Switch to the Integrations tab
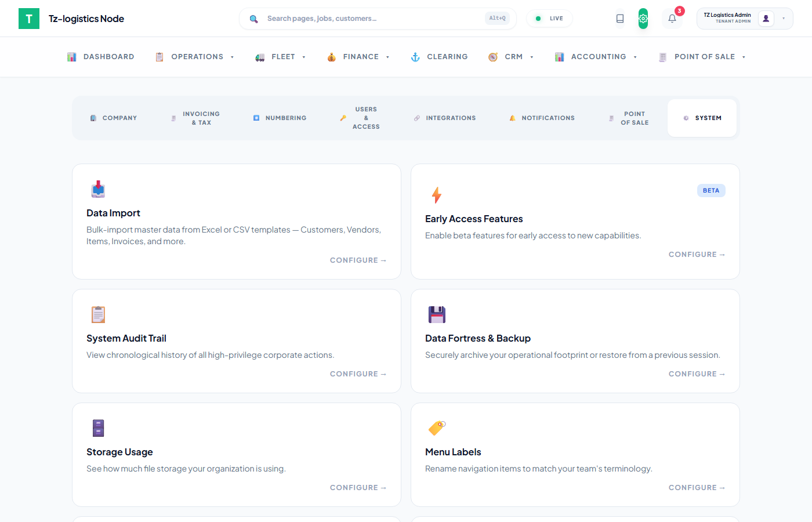 click(x=445, y=118)
